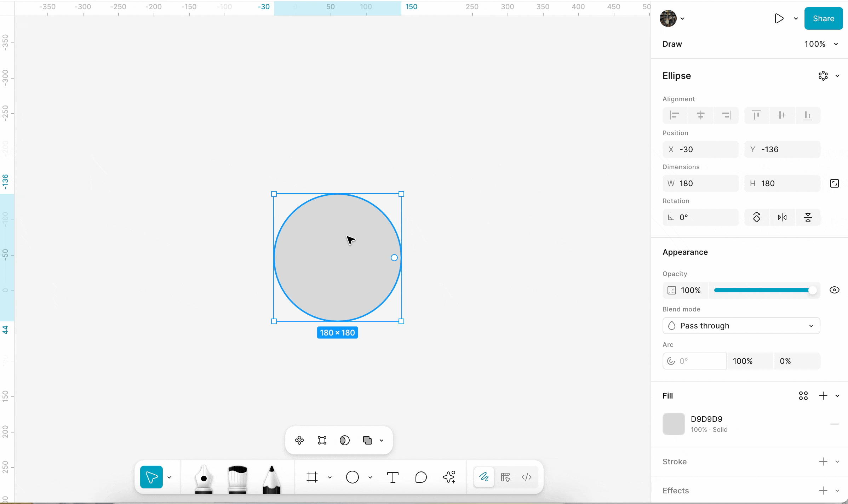Click Use as mask icon
This screenshot has height=504, width=848.
[x=345, y=440]
